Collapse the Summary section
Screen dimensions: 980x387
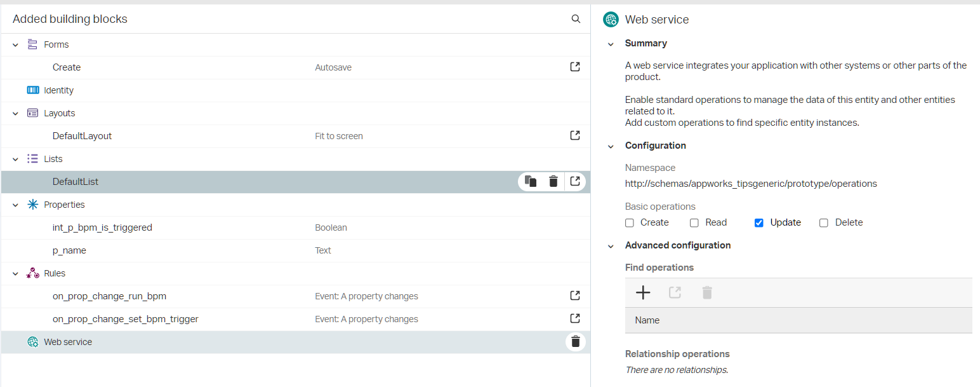[611, 44]
